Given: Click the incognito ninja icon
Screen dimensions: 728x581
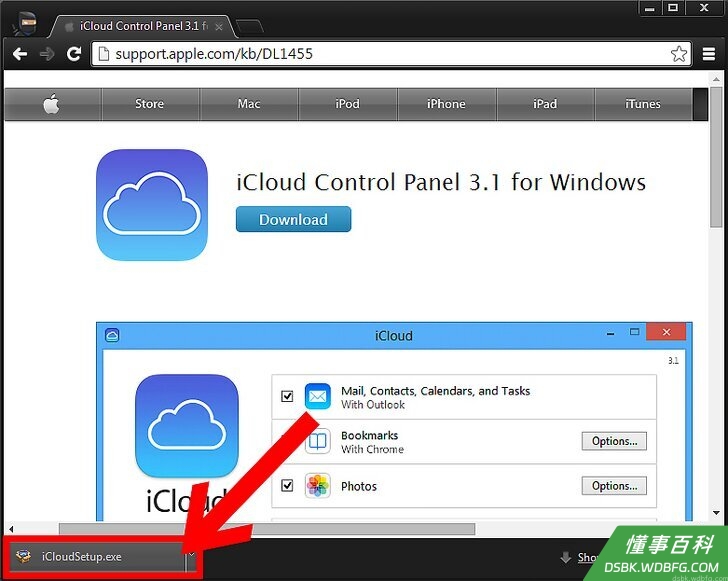Looking at the screenshot, I should point(25,23).
